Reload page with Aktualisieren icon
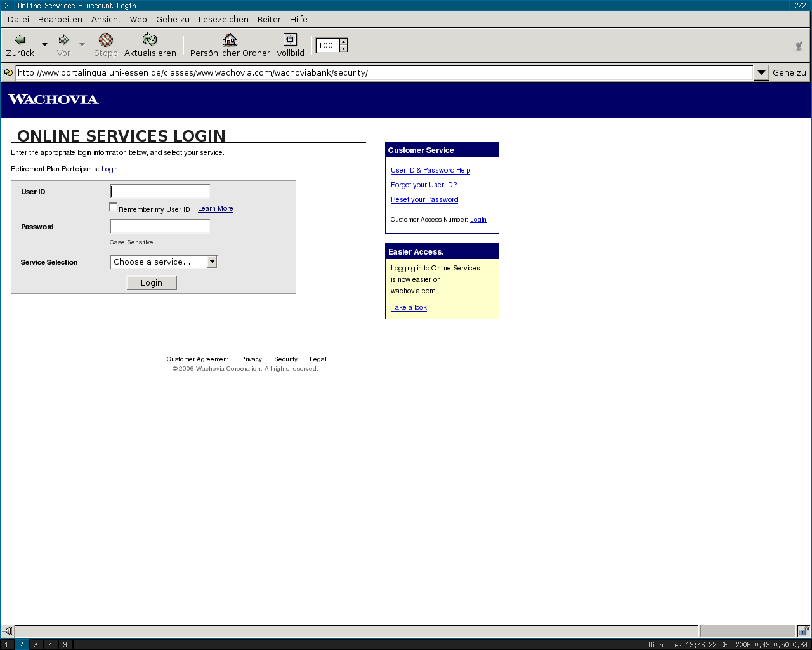The width and height of the screenshot is (812, 650). (150, 40)
